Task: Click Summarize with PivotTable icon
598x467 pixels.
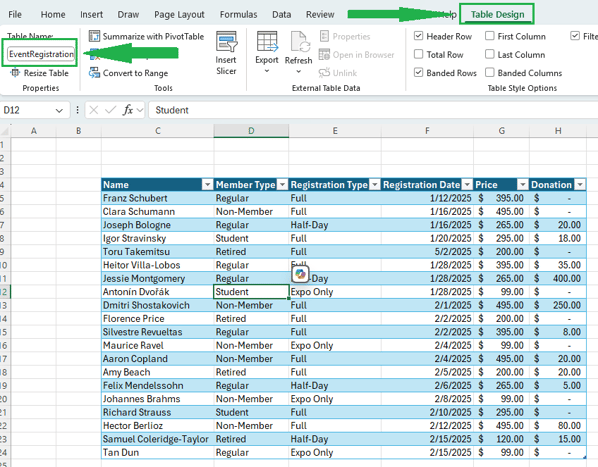Action: coord(94,36)
